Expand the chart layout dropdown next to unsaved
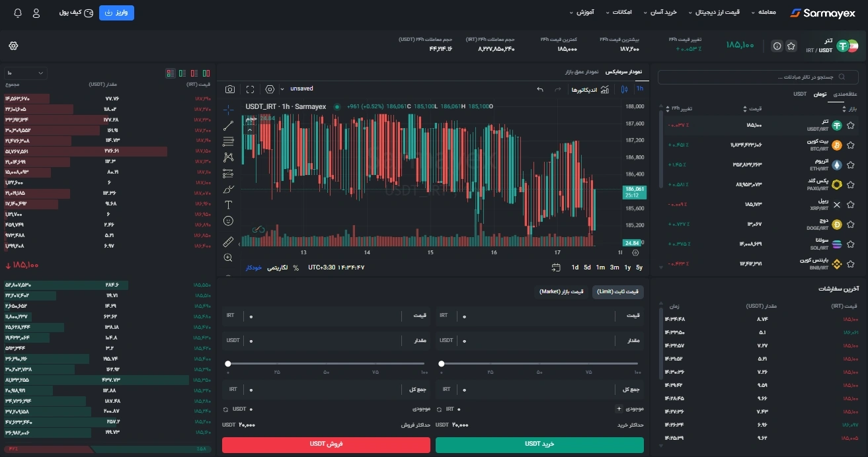868x457 pixels. coord(282,89)
